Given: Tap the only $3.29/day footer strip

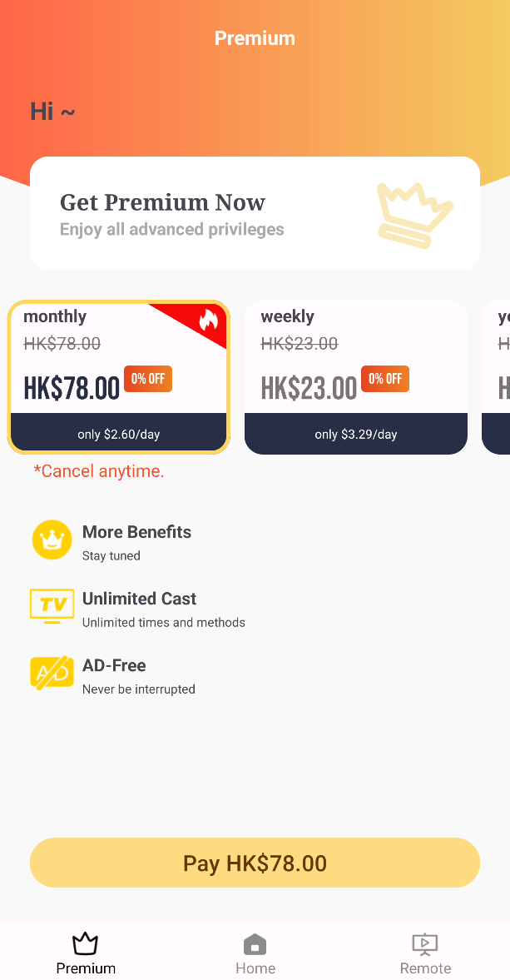Looking at the screenshot, I should click(x=356, y=434).
